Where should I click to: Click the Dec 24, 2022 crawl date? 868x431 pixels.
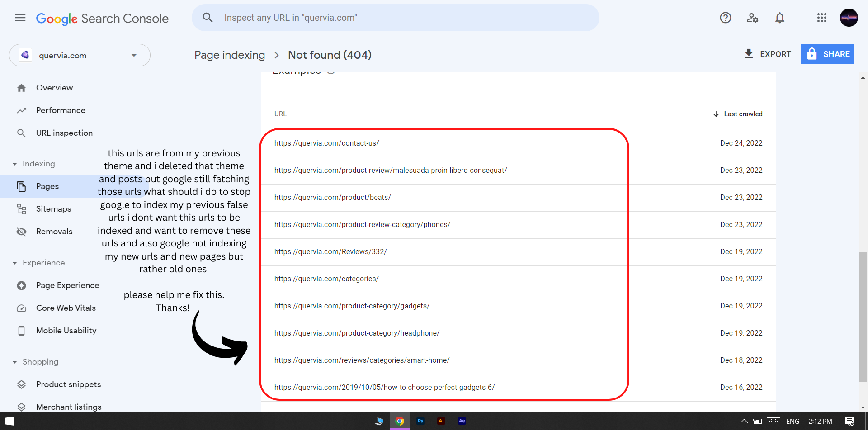[741, 143]
